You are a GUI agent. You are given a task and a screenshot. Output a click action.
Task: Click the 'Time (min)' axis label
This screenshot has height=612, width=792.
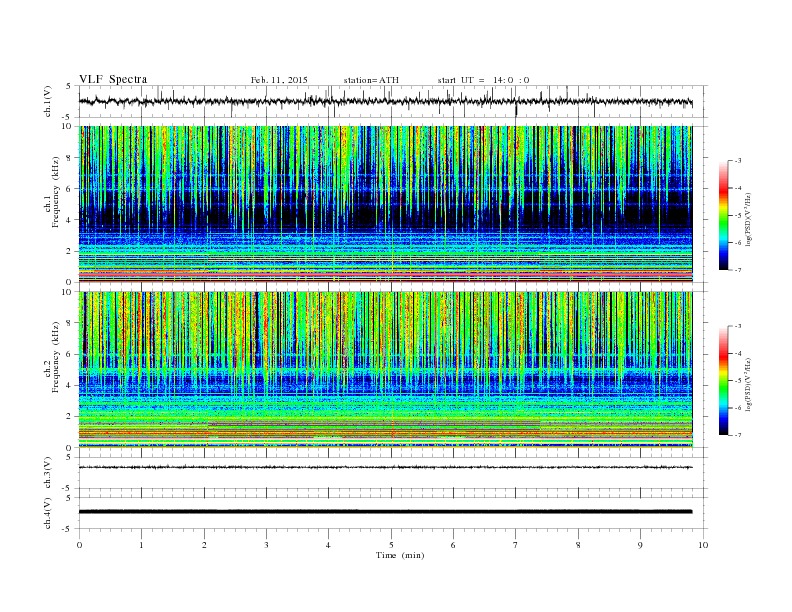[400, 555]
